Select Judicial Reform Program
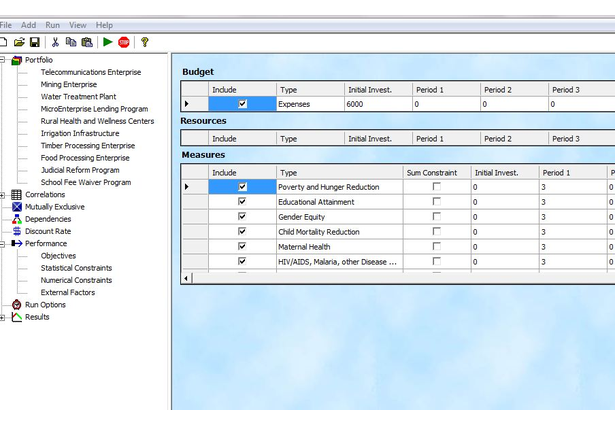The image size is (615, 424). coord(80,170)
